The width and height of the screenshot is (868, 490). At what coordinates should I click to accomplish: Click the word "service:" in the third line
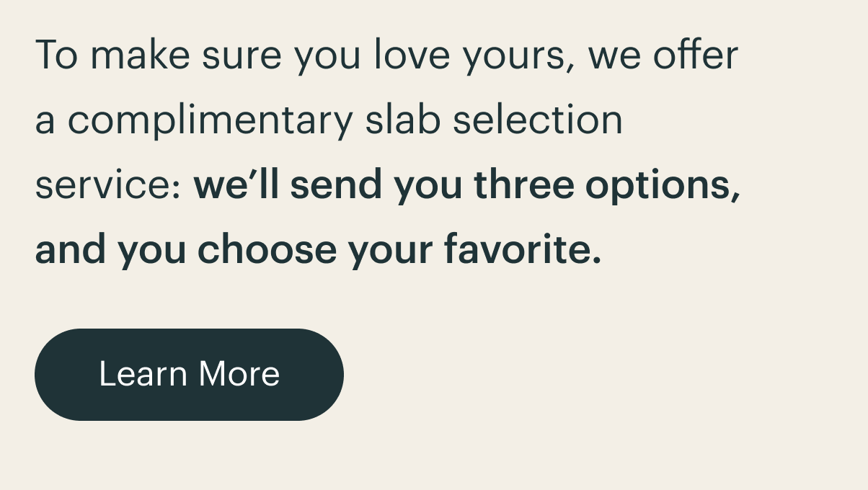click(107, 186)
